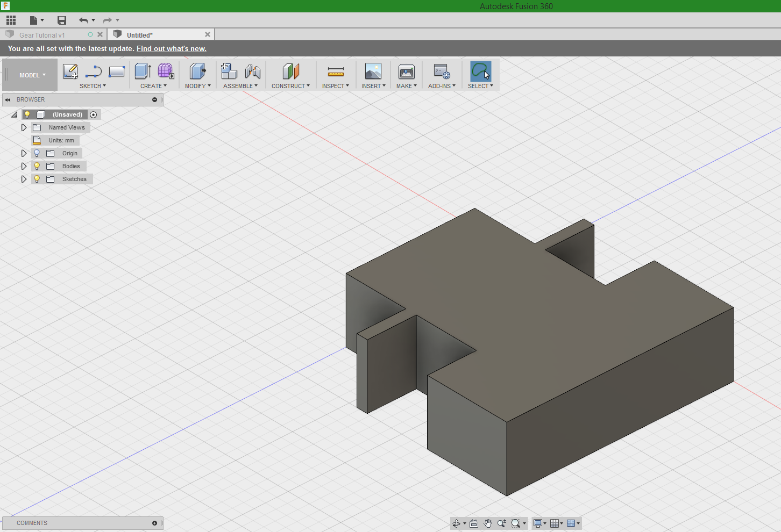
Task: Click the Units: mm browser entry
Action: (60, 140)
